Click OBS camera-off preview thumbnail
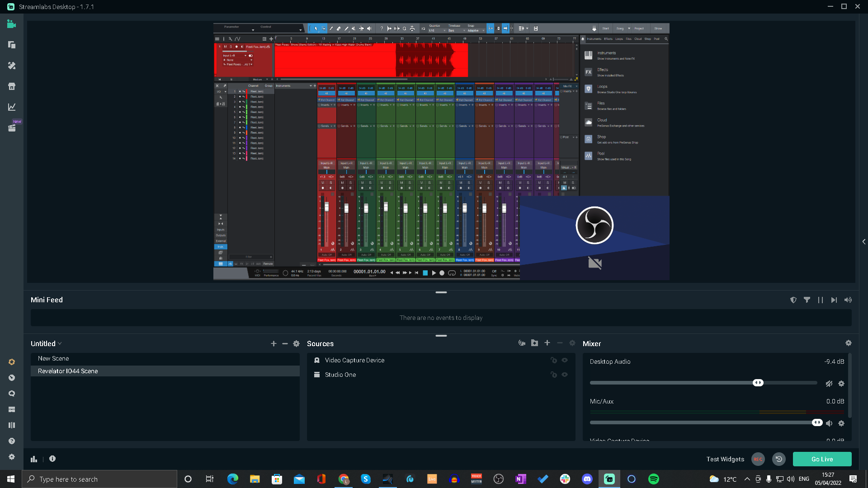 (594, 238)
